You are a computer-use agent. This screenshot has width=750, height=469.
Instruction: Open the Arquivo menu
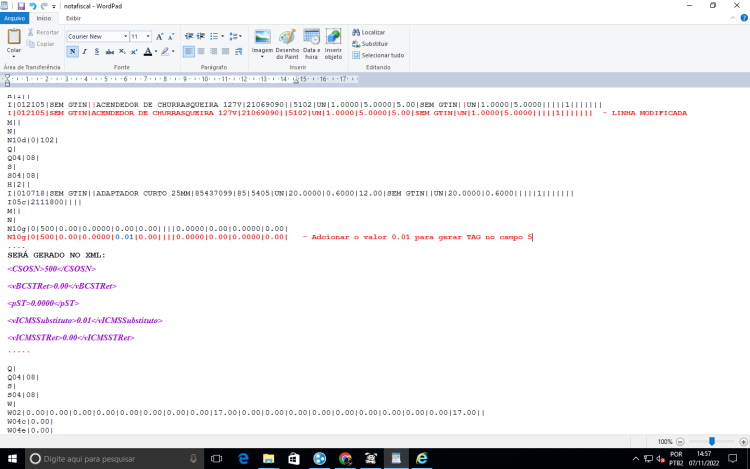14,18
